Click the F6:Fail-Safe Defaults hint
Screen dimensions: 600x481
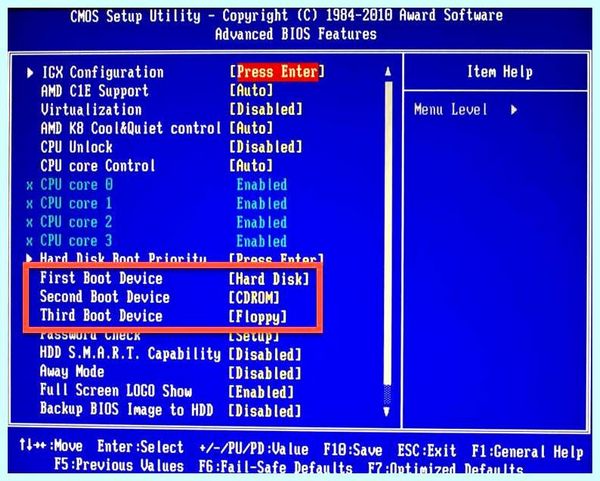(276, 467)
